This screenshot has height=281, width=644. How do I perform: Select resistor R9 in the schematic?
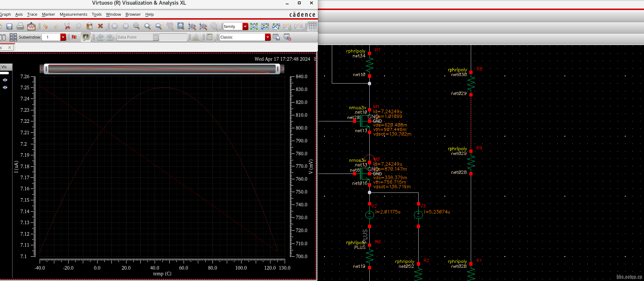[471, 162]
